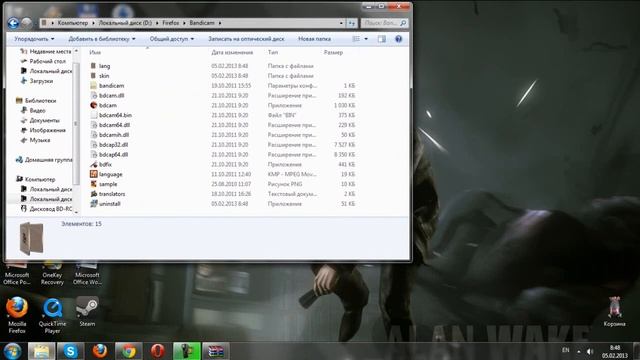The height and width of the screenshot is (360, 640).
Task: Open QuickTime Player desktop shortcut
Action: point(52,315)
